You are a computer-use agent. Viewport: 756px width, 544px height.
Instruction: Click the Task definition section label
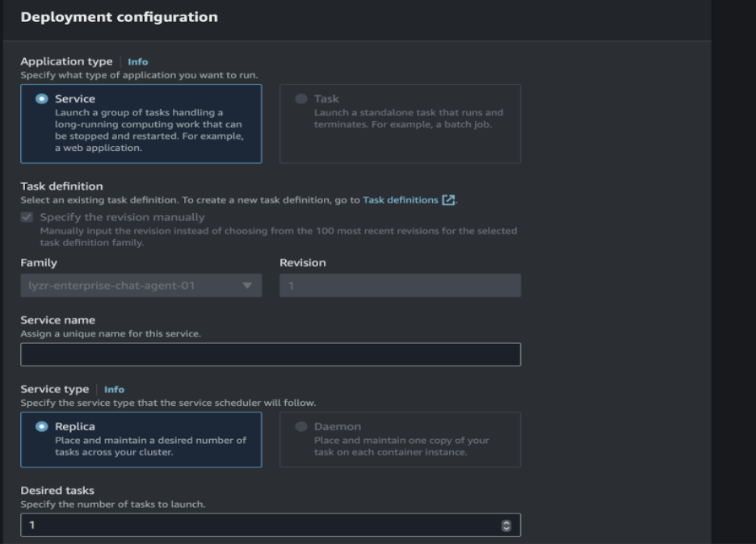tap(61, 186)
